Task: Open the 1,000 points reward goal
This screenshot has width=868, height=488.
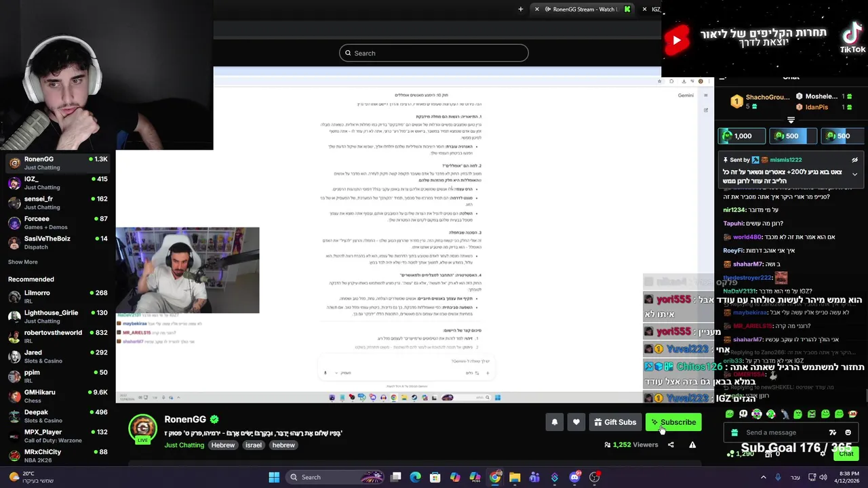Action: tap(742, 136)
